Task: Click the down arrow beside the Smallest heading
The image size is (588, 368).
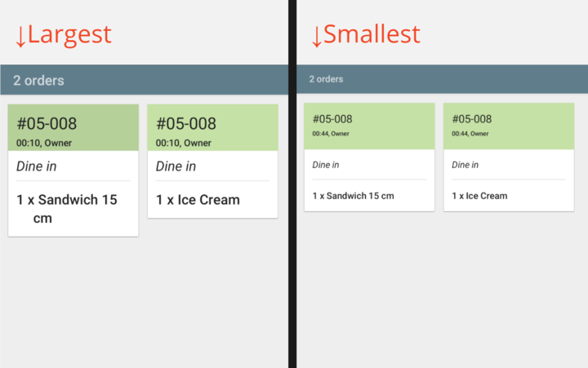Action: pyautogui.click(x=316, y=35)
